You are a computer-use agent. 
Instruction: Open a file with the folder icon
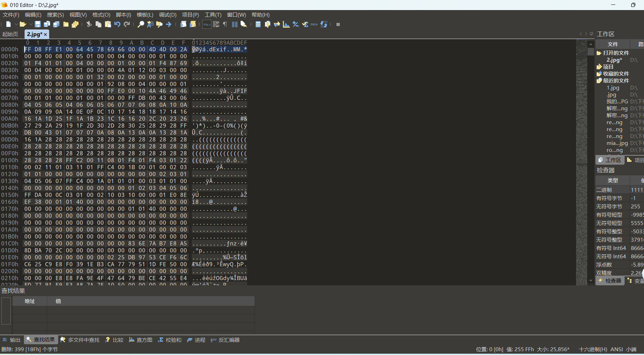click(23, 24)
